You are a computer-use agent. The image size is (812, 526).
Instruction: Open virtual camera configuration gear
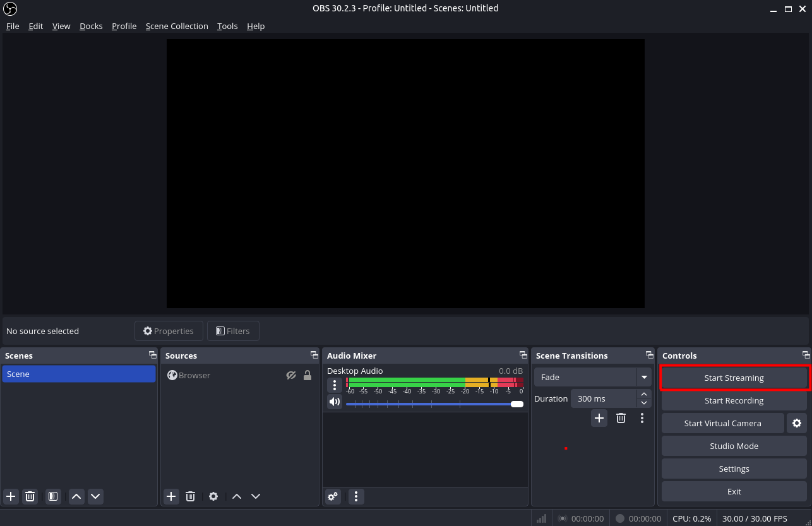coord(797,423)
